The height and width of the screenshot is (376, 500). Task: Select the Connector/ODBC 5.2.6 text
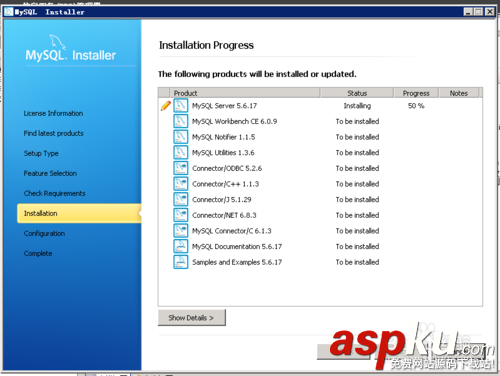tap(227, 168)
